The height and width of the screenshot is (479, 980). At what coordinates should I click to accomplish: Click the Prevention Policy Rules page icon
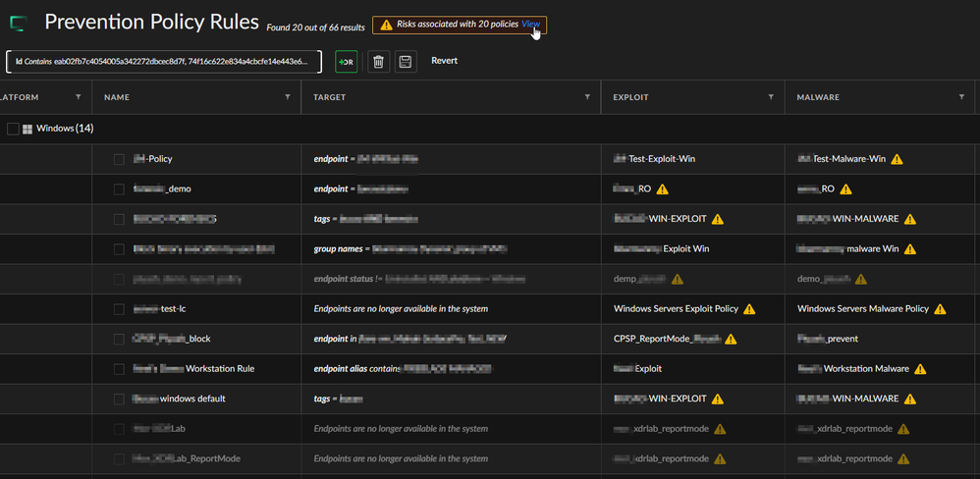20,24
